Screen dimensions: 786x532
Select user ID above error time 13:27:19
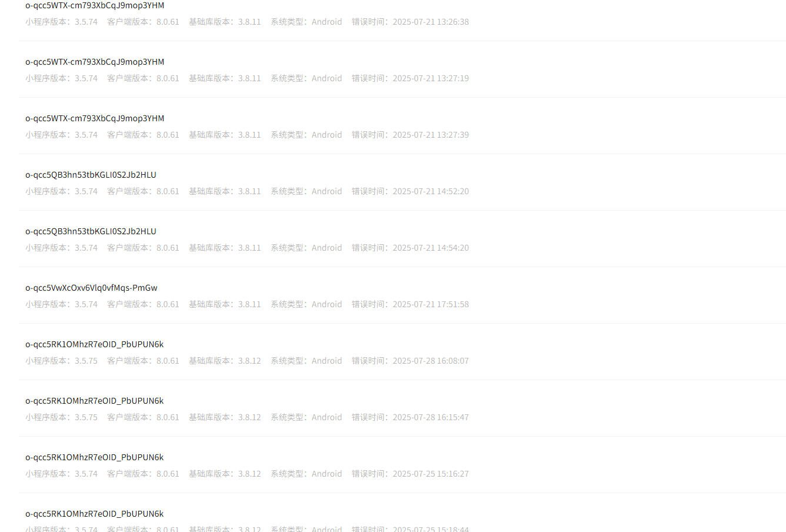pos(95,62)
